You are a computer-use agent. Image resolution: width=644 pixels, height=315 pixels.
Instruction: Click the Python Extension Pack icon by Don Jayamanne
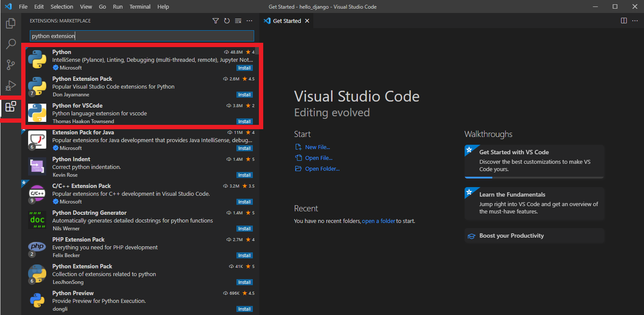coord(37,86)
